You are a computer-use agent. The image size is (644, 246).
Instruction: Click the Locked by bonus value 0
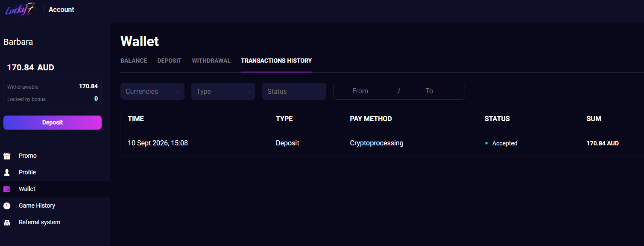pos(96,98)
